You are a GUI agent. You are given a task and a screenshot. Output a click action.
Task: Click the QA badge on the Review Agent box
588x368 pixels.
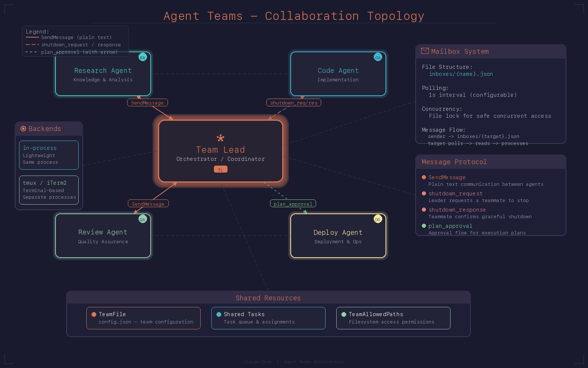click(143, 219)
